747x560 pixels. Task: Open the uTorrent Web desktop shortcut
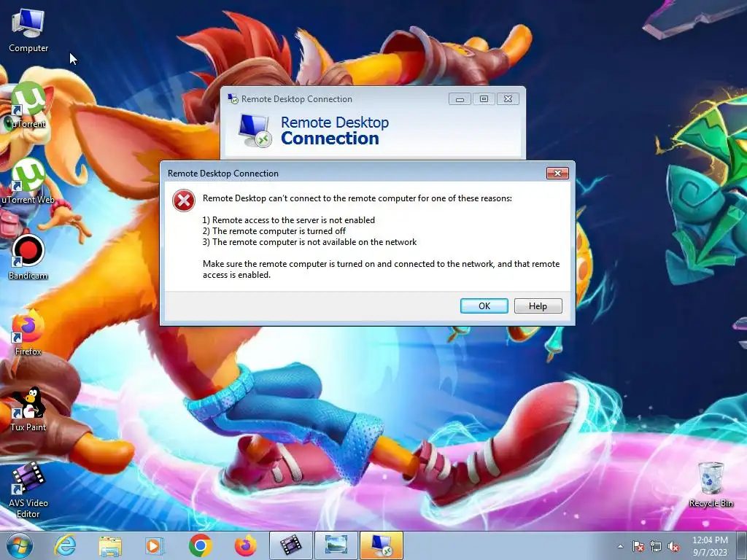[28, 182]
